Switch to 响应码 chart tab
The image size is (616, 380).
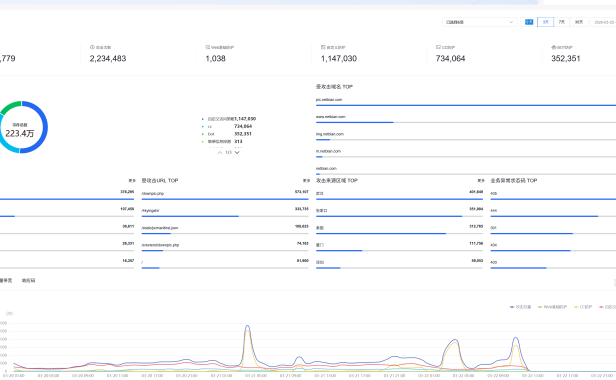[28, 281]
